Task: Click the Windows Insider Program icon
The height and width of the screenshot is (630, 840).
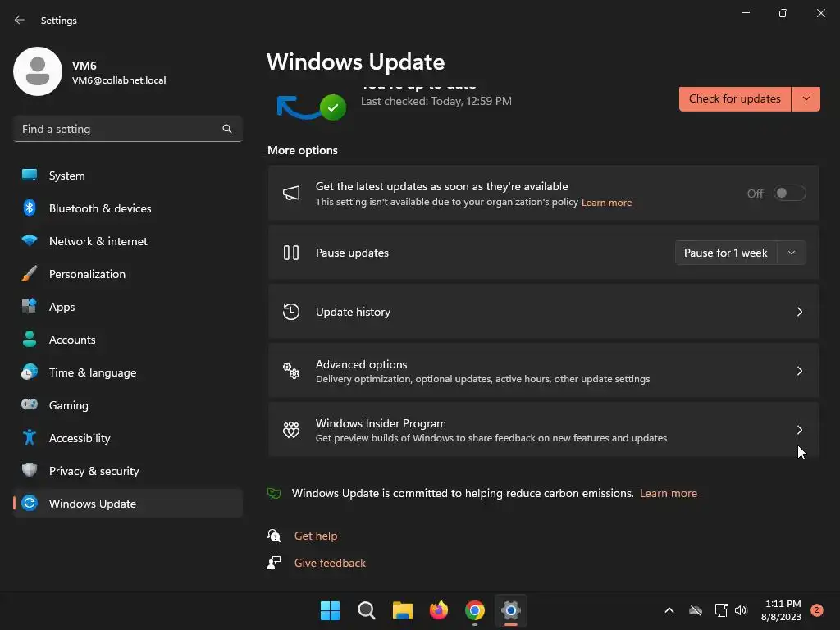Action: (x=291, y=430)
